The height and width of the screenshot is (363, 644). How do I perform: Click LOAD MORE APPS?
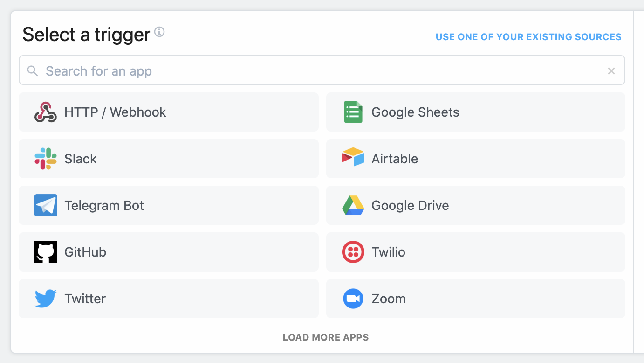coord(325,337)
